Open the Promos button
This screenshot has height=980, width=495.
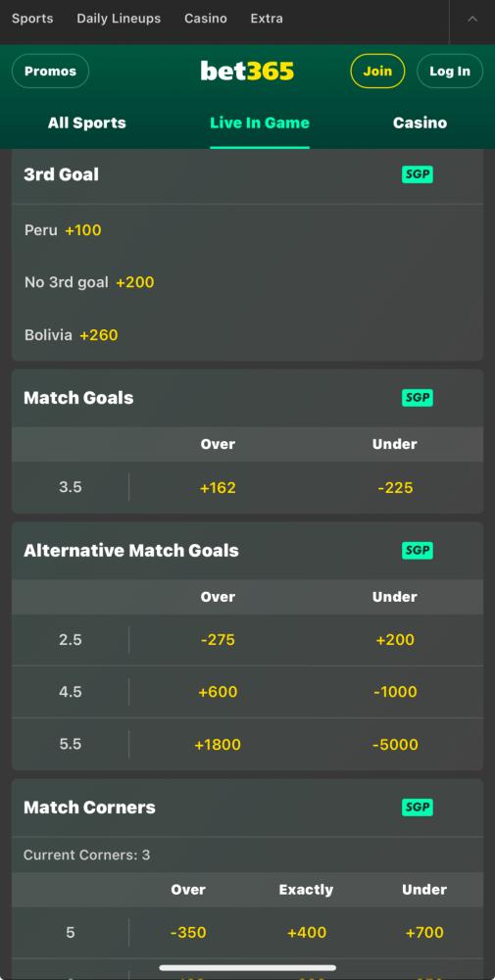pos(51,72)
